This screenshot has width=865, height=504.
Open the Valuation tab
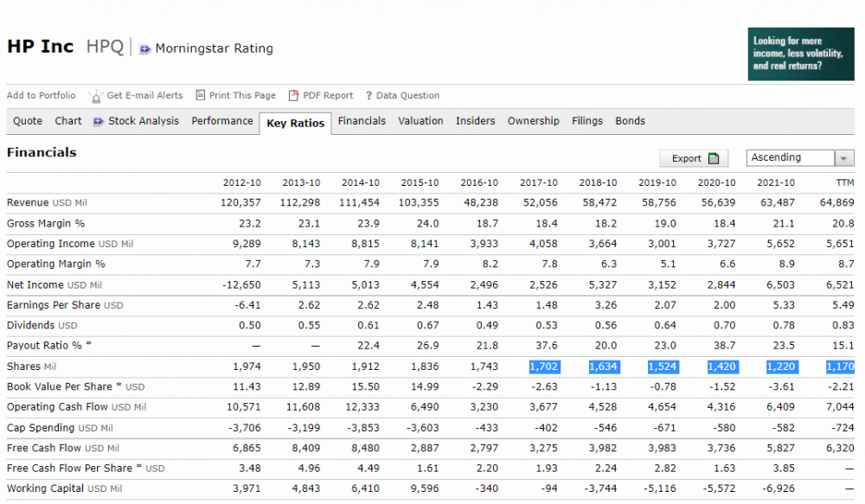click(x=420, y=121)
